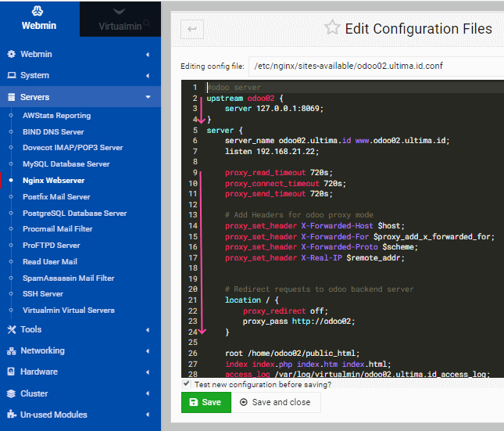The width and height of the screenshot is (504, 431).
Task: Click the 'listen 192.168.21.22;' line
Action: [272, 151]
